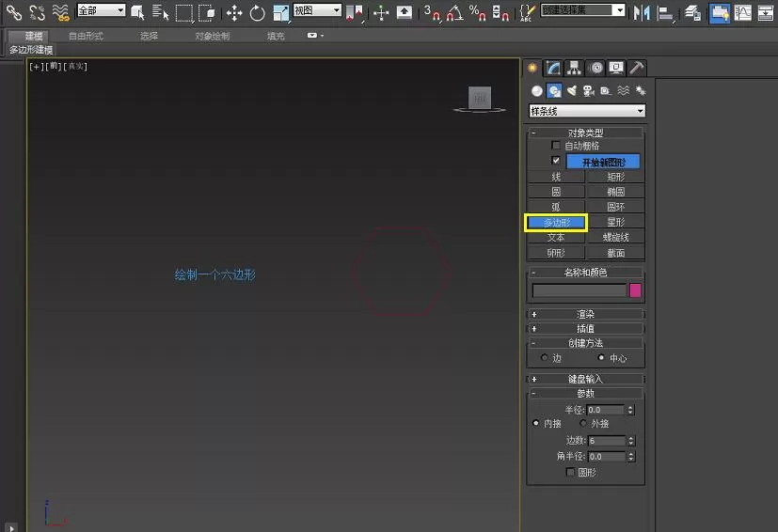The image size is (778, 532).
Task: Select the 内接 radio button
Action: click(536, 423)
